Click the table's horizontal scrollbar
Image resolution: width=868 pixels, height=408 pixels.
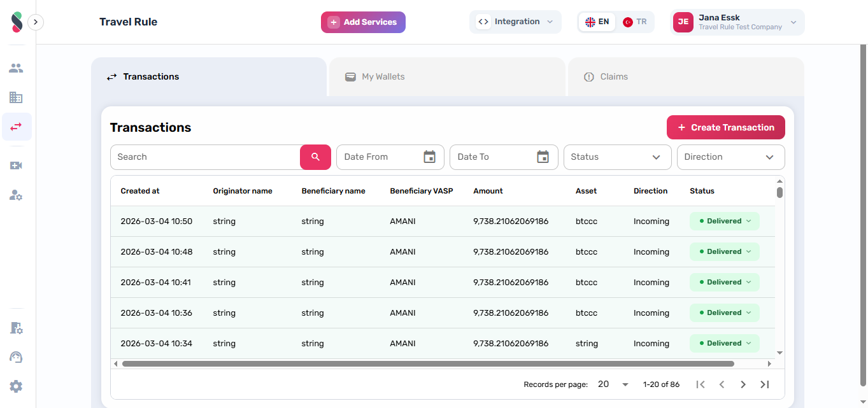tap(428, 364)
